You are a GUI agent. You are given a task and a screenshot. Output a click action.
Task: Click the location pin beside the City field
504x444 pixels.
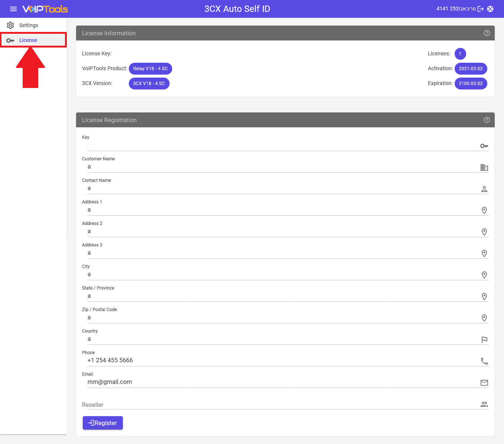(x=484, y=275)
